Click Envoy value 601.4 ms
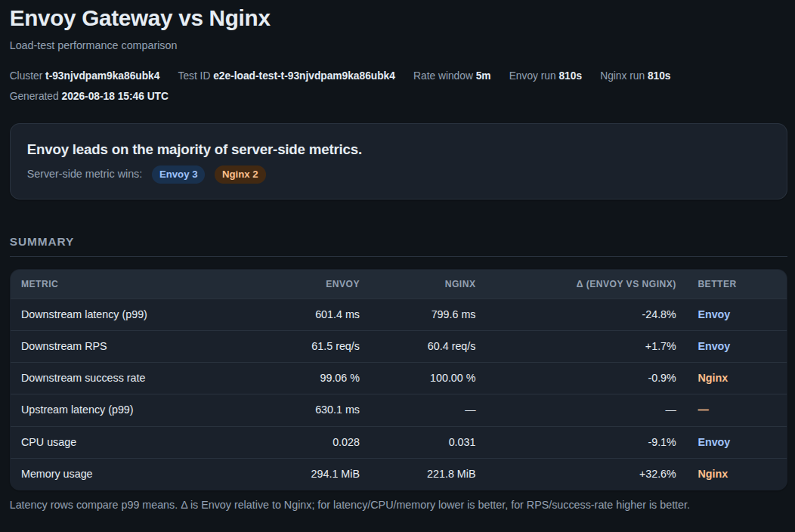Image resolution: width=795 pixels, height=532 pixels. pos(338,314)
